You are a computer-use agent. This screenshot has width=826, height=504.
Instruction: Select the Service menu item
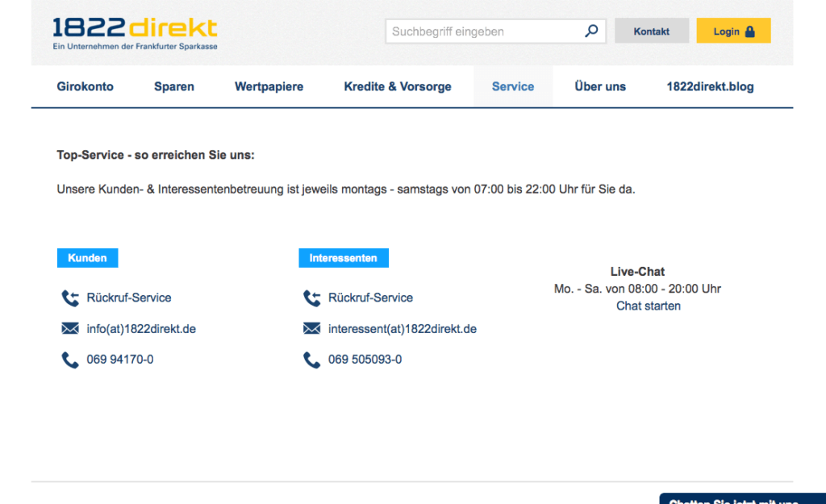(x=513, y=86)
